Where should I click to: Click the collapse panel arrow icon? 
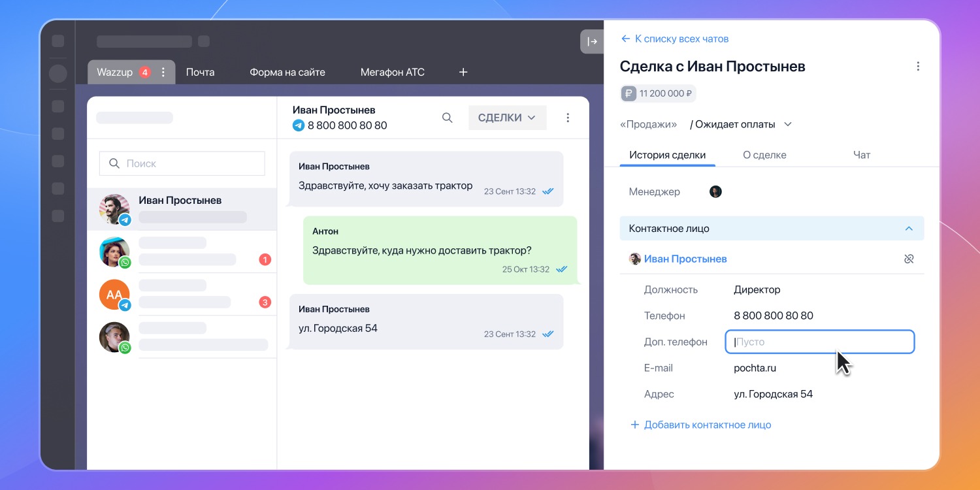point(592,42)
